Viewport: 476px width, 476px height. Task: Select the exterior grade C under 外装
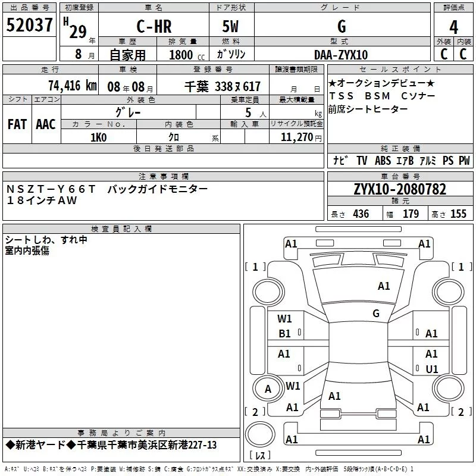[x=444, y=54]
